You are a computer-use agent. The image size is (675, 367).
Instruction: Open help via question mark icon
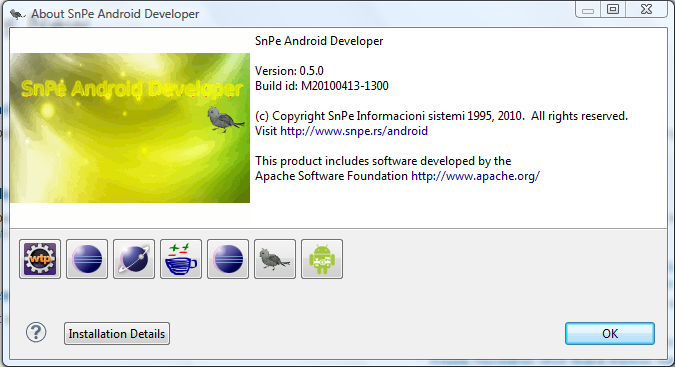click(36, 333)
